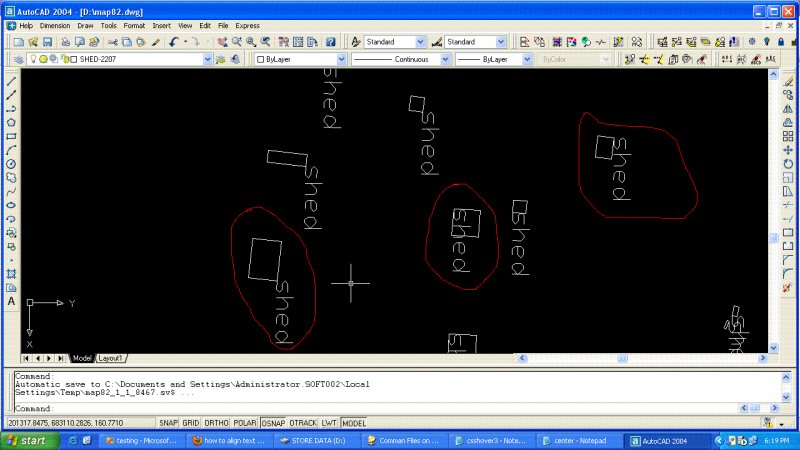Viewport: 800px width, 450px height.
Task: Toggle the SHED-2207 layer lightbulb on/off
Action: point(33,59)
